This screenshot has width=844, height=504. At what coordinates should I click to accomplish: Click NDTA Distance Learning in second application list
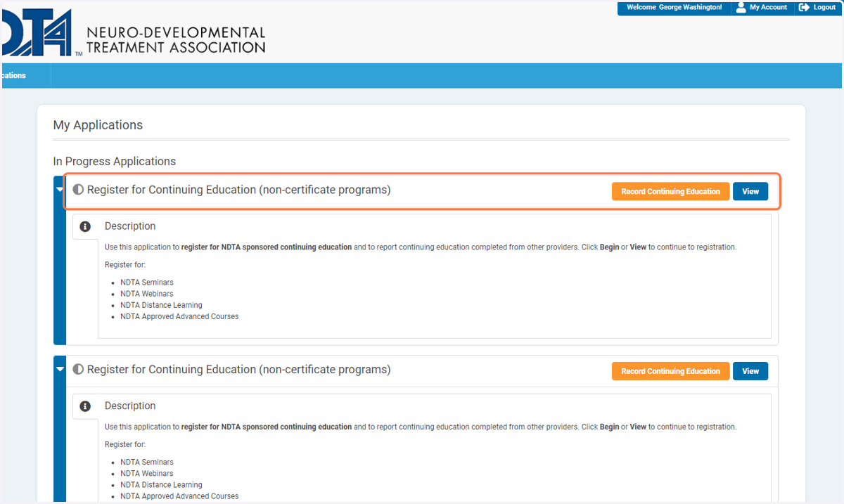tap(161, 485)
